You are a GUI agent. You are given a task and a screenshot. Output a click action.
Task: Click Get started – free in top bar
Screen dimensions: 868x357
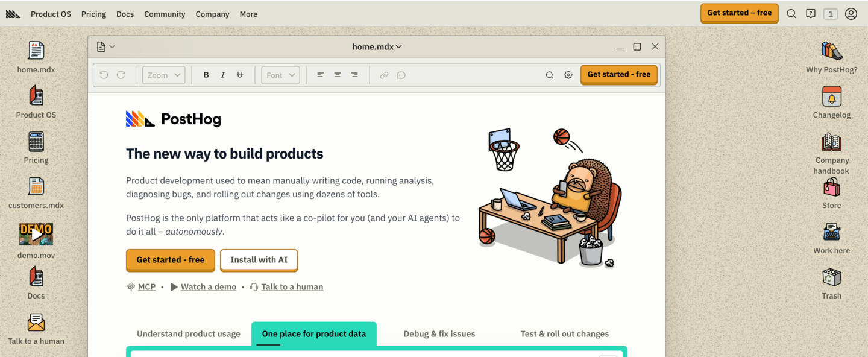740,13
